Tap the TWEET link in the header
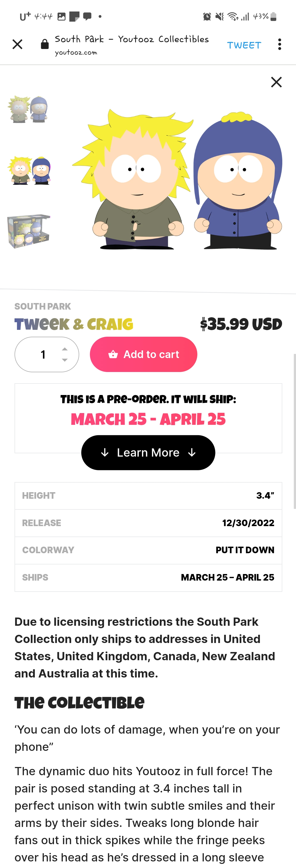 (x=244, y=45)
